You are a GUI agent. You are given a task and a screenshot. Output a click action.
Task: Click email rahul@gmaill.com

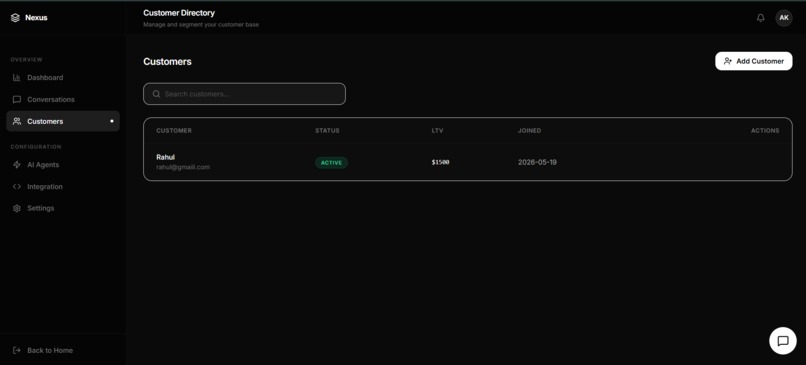click(x=183, y=167)
